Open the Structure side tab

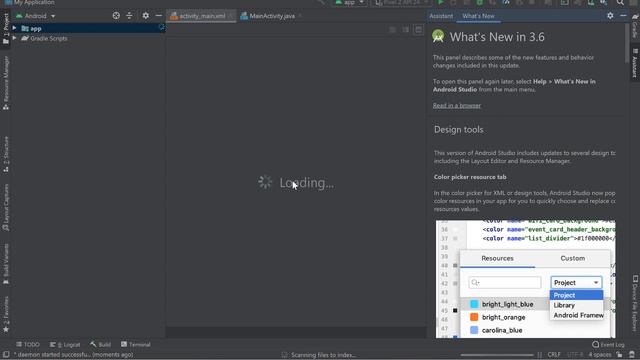tap(6, 154)
